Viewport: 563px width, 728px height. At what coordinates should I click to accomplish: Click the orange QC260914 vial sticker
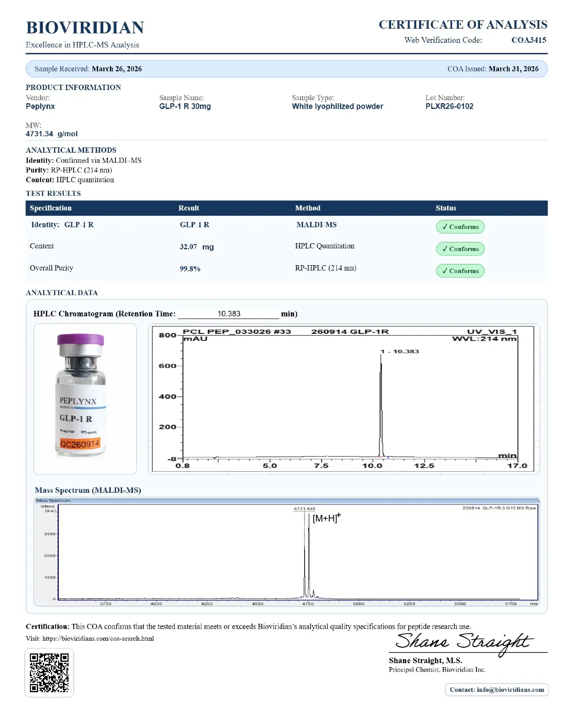click(x=80, y=444)
